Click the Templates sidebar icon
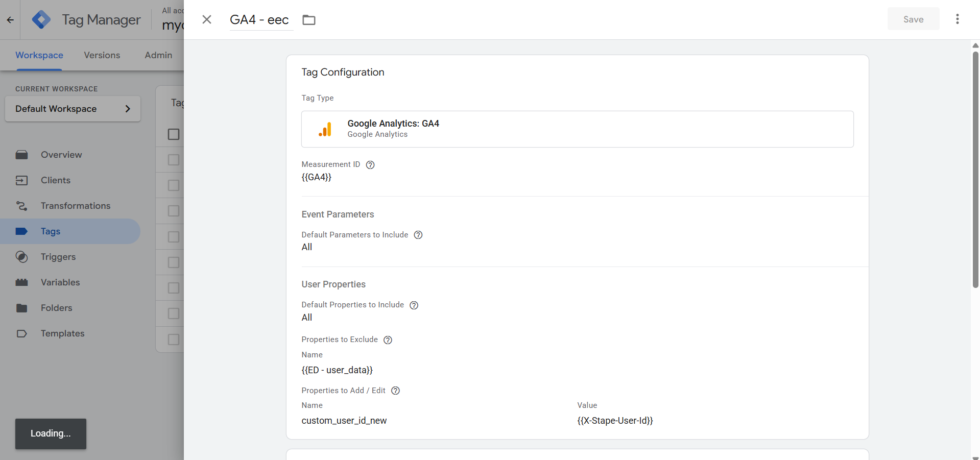Image resolution: width=980 pixels, height=460 pixels. coord(21,333)
